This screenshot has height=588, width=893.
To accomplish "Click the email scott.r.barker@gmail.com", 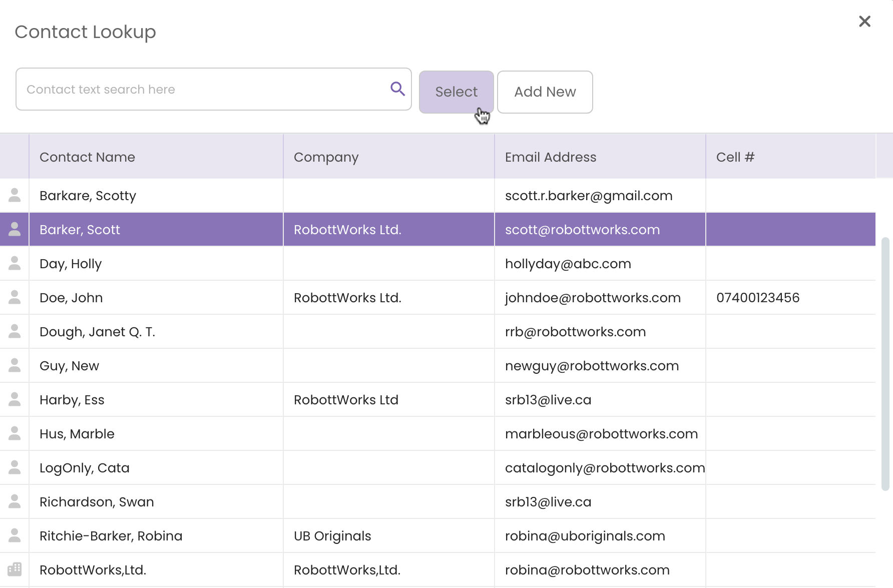I will (x=589, y=196).
